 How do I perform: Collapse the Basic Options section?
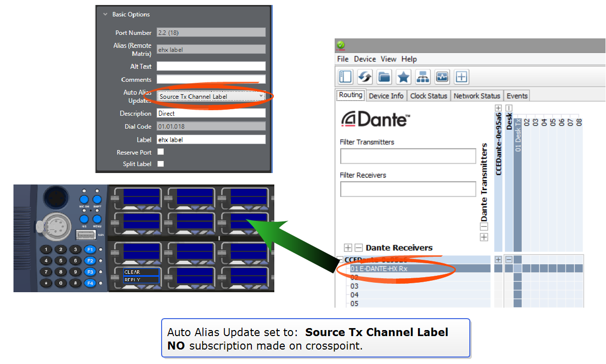click(x=105, y=14)
